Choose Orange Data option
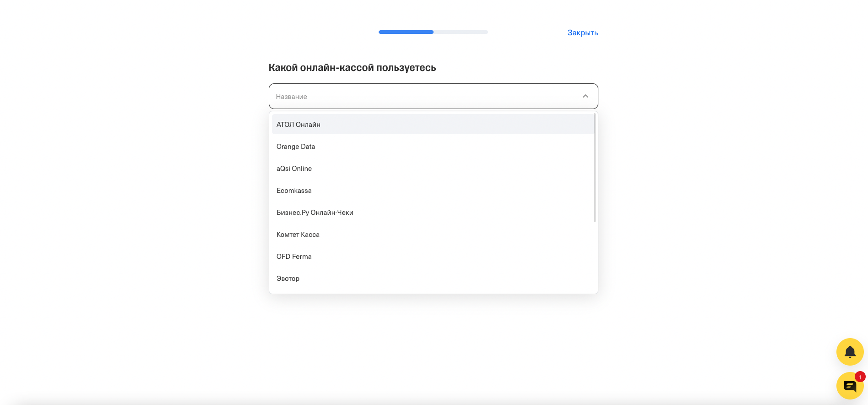This screenshot has width=868, height=405. (296, 147)
